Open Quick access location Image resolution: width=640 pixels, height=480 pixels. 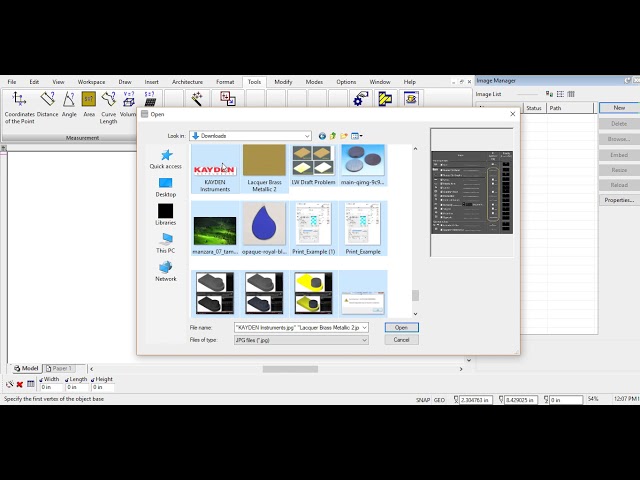(x=166, y=159)
